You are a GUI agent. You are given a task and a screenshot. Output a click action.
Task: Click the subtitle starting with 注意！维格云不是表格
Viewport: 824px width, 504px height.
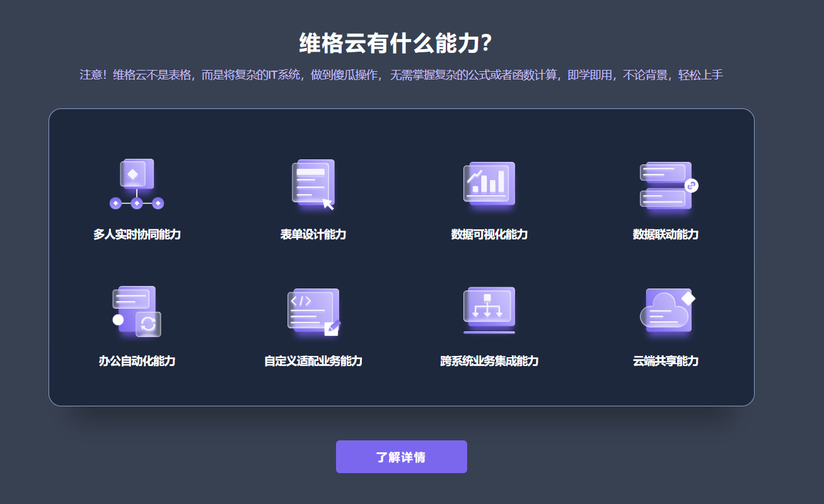point(402,75)
